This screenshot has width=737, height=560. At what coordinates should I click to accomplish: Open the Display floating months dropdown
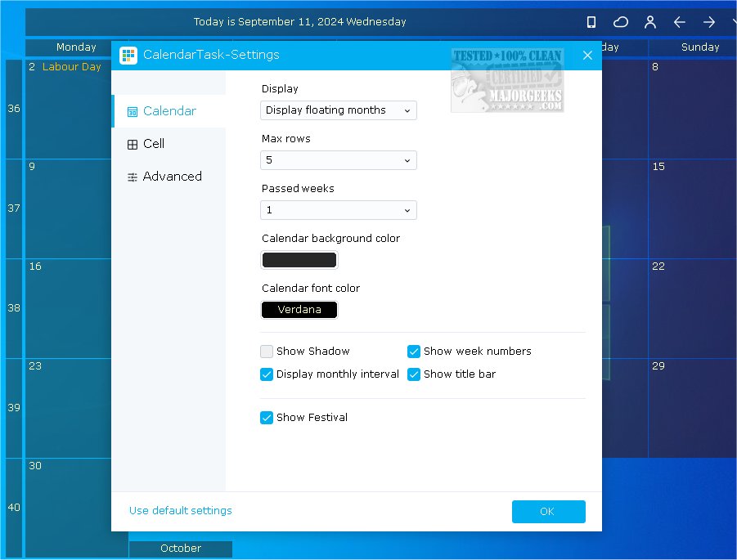(x=339, y=110)
